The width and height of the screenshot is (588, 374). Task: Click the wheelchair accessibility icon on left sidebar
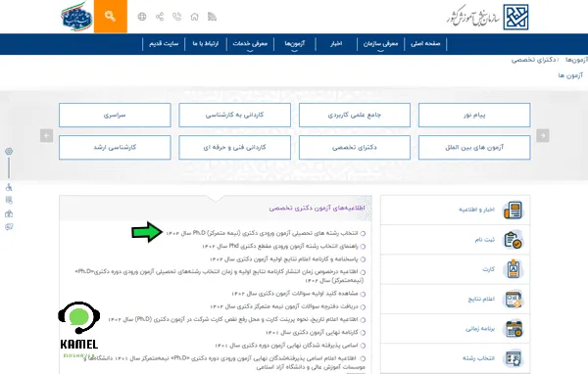[9, 187]
